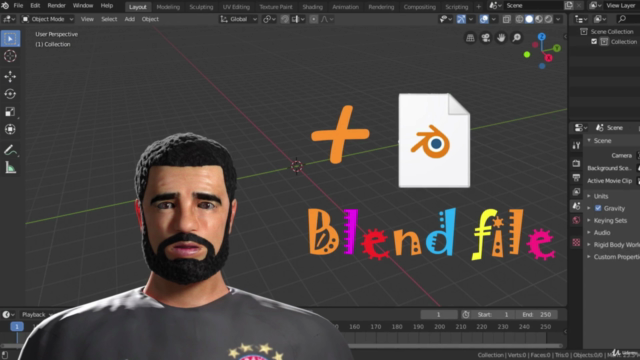Open the Output properties tab icon
The image size is (640, 360).
[x=576, y=178]
